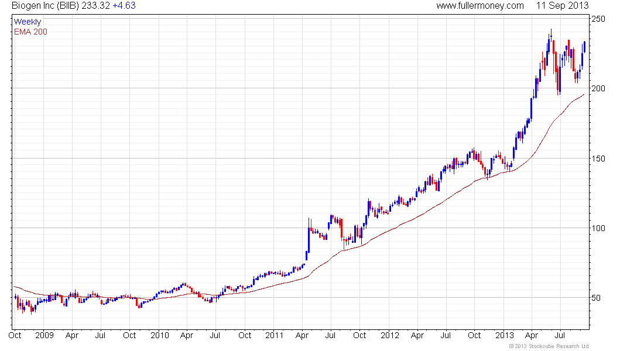This screenshot has height=351, width=644.
Task: Select the 50 price axis label
Action: (x=596, y=298)
